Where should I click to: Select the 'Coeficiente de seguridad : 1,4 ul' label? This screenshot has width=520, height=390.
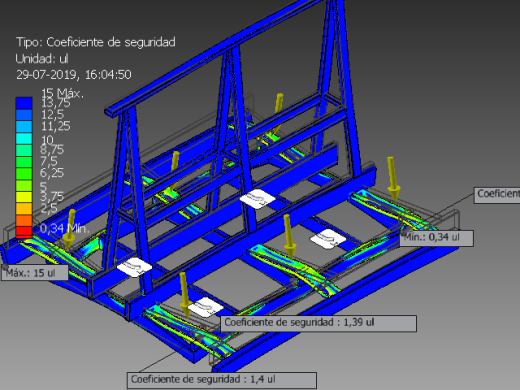222,380
